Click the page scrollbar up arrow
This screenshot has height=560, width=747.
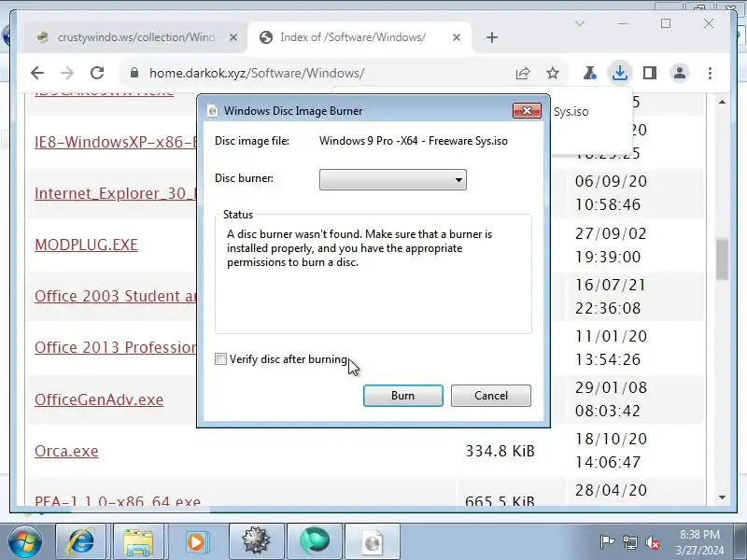(x=722, y=102)
